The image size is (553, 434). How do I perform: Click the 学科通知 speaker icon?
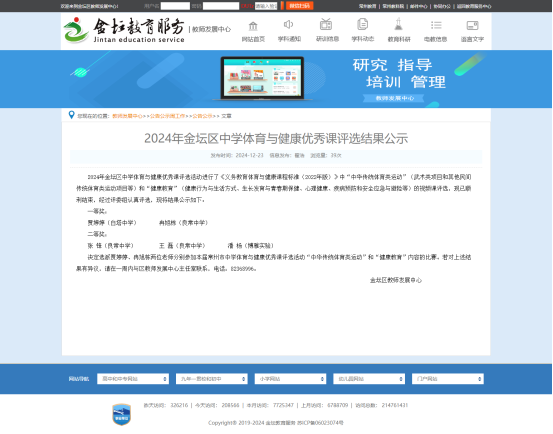[x=288, y=24]
